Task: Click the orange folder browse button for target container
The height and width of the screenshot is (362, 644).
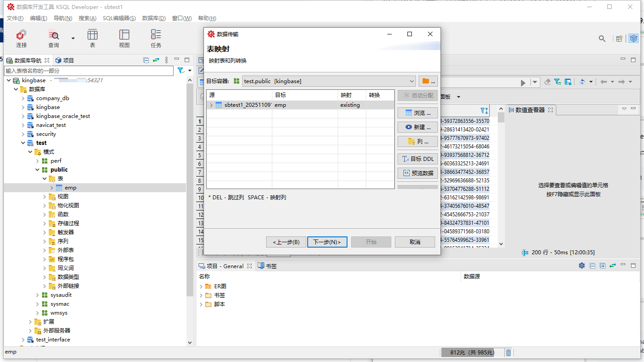Action: [428, 81]
